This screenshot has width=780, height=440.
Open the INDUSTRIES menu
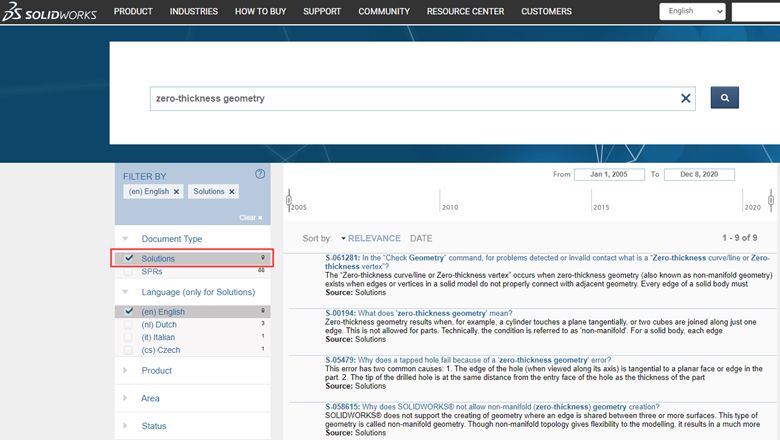[194, 11]
